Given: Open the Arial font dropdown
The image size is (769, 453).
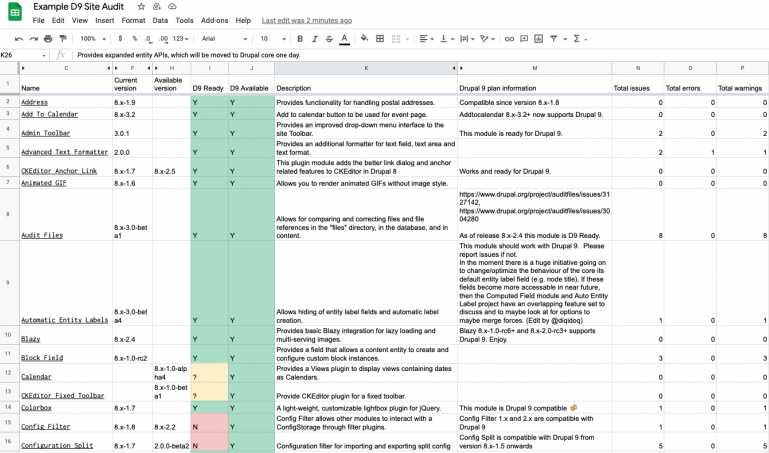Looking at the screenshot, I should tap(224, 39).
